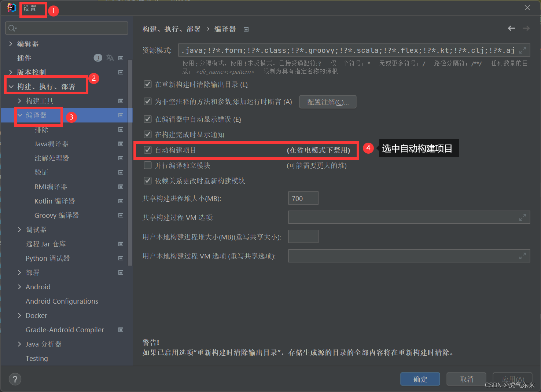Screen dimensions: 541x392
Task: Open the 配置注解 dialog
Action: pos(327,102)
